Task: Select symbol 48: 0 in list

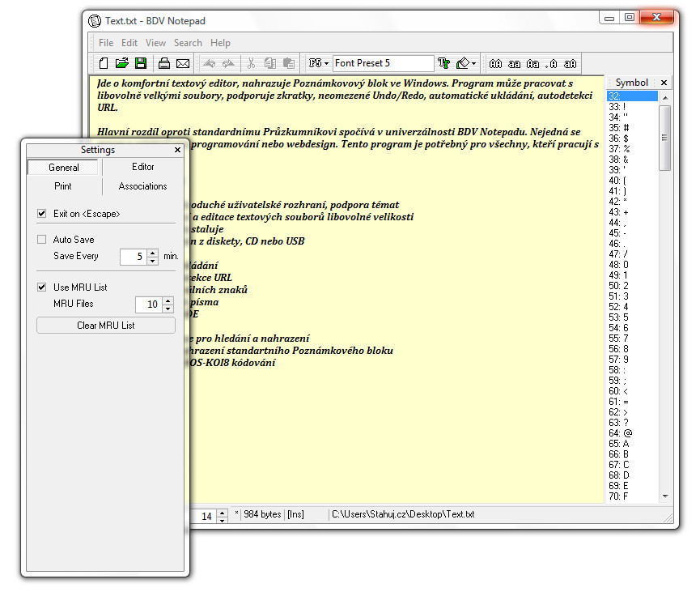Action: click(x=632, y=265)
